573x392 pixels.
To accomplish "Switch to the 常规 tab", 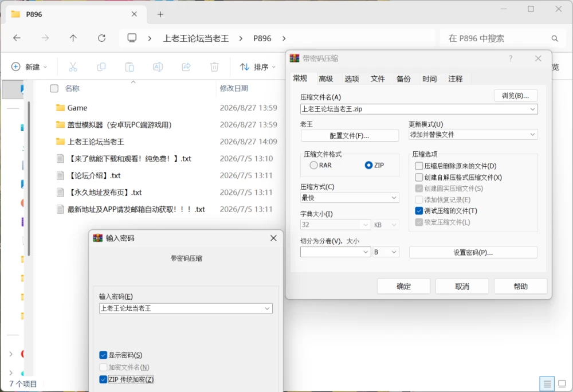I will pyautogui.click(x=300, y=79).
